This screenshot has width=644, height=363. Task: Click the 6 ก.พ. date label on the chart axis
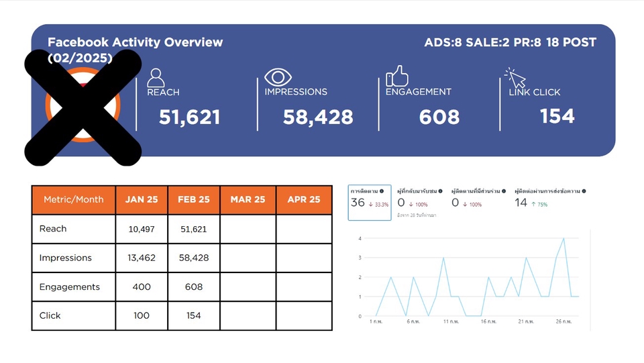(413, 321)
